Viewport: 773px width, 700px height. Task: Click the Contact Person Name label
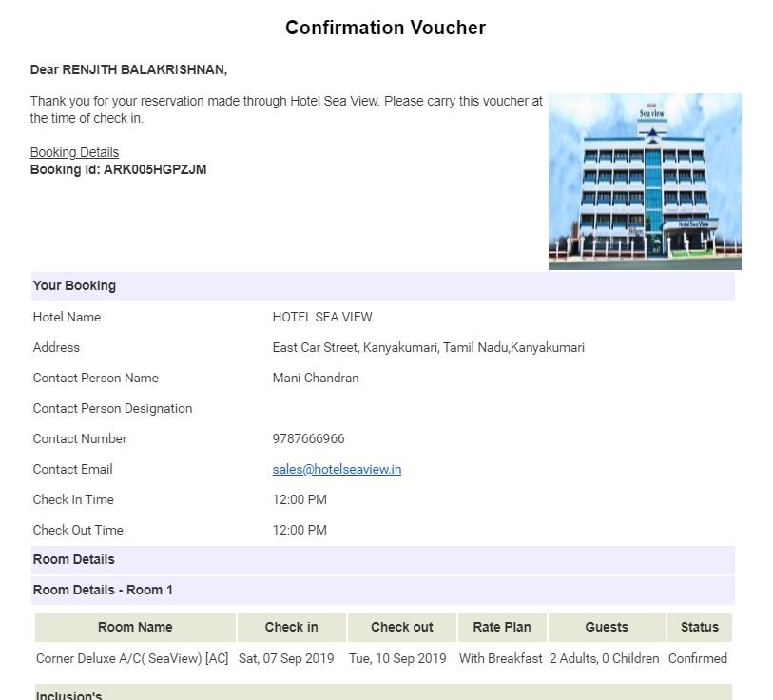point(96,379)
